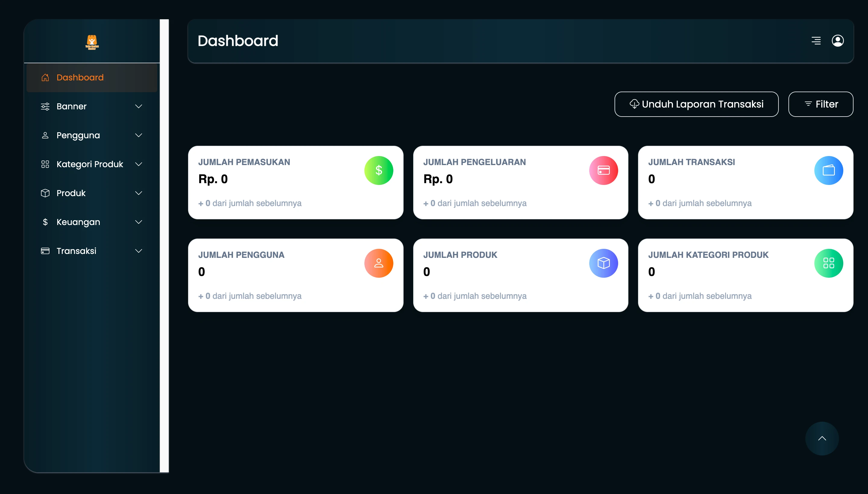Toggle sidebar with hamburger menu icon
The width and height of the screenshot is (868, 494).
click(816, 41)
